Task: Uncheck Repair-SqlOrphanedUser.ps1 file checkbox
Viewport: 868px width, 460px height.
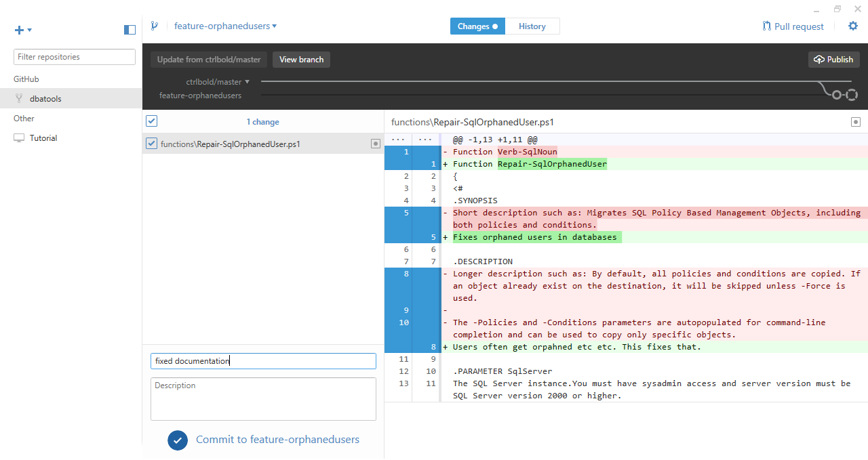Action: [152, 144]
